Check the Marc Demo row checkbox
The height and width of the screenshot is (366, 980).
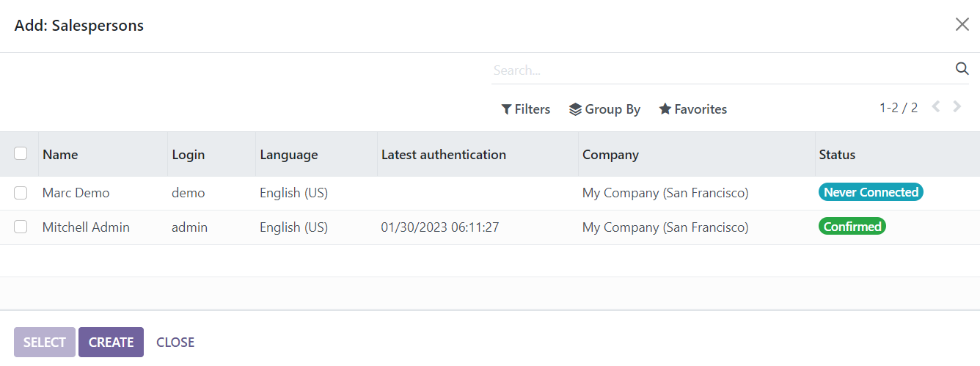point(21,193)
